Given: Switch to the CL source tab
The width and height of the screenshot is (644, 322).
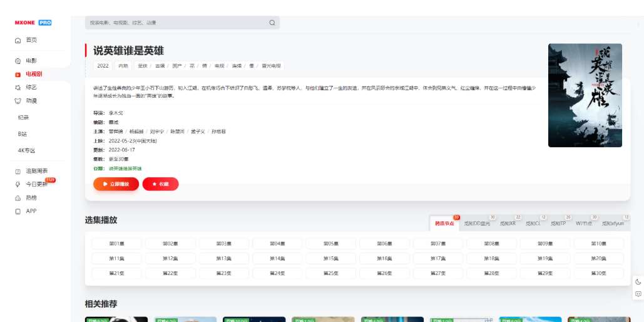Looking at the screenshot, I should [x=533, y=223].
